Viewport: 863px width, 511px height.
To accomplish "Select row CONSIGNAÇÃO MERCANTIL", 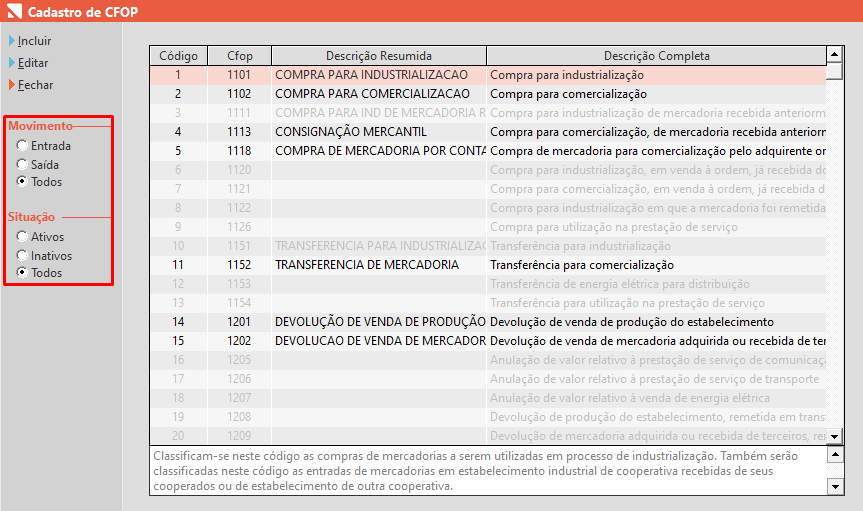I will coord(488,132).
